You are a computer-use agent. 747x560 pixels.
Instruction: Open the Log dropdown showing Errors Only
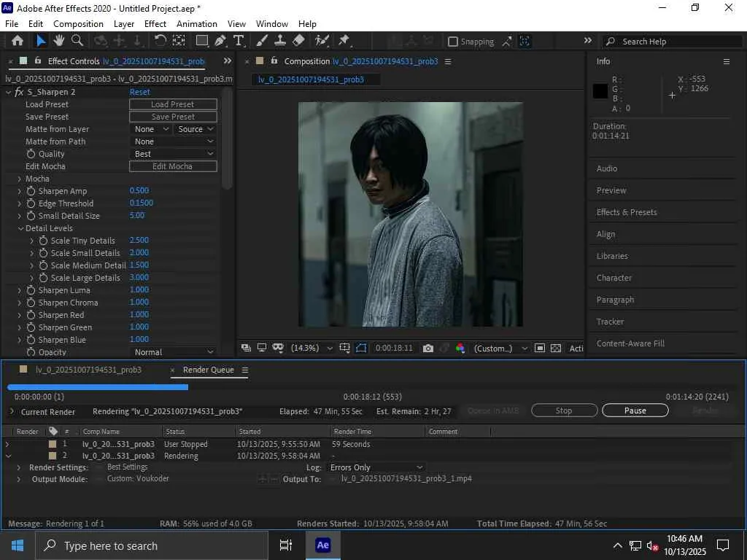375,467
